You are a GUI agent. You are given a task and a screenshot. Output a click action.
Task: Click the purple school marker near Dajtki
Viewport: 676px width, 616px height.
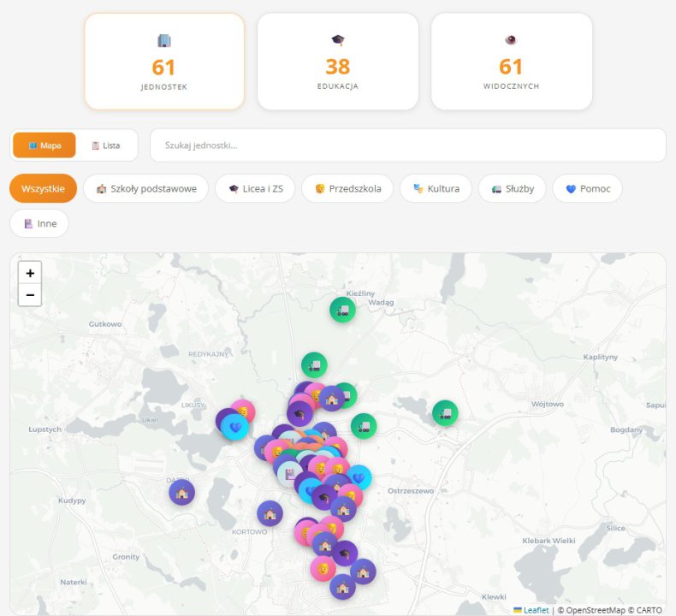coord(181,492)
